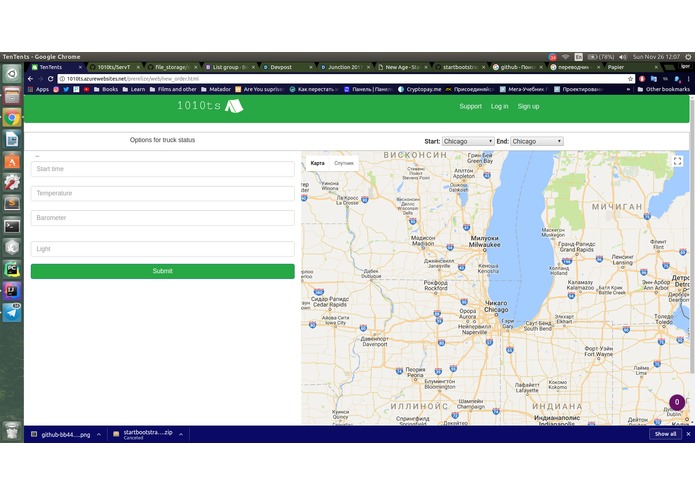Open the Chrome three-dot menu

[688, 79]
